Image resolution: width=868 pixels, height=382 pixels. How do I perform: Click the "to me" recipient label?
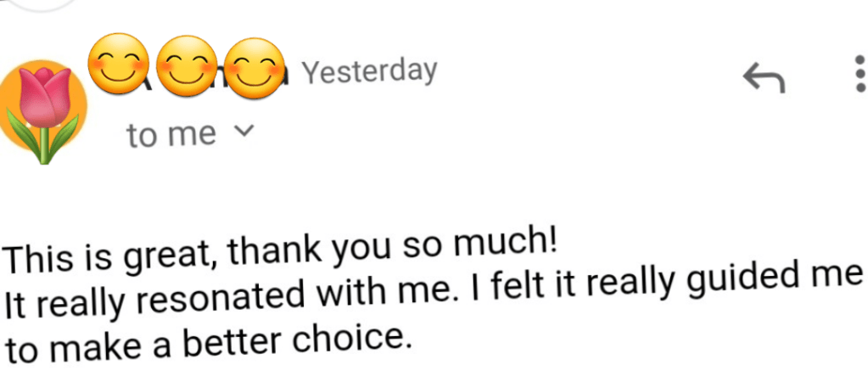tap(171, 134)
